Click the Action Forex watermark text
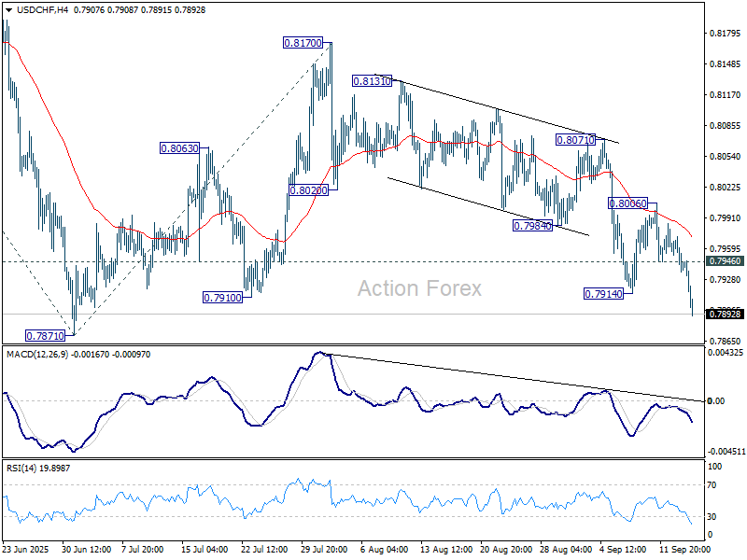 click(x=419, y=288)
